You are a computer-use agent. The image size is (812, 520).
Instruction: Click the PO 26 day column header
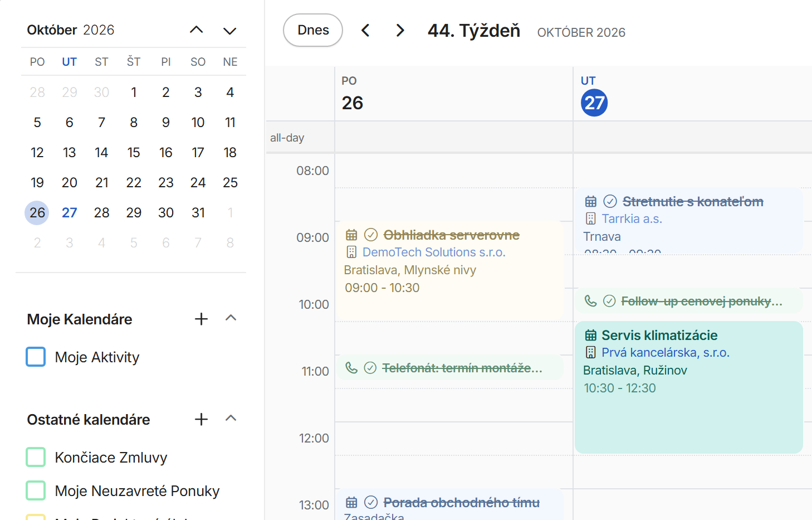(454, 94)
